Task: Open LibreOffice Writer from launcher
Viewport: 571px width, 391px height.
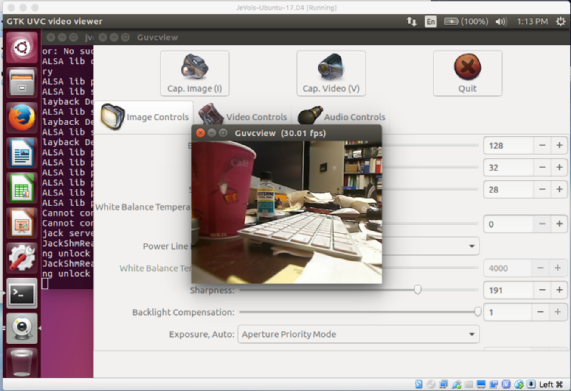Action: coord(22,153)
